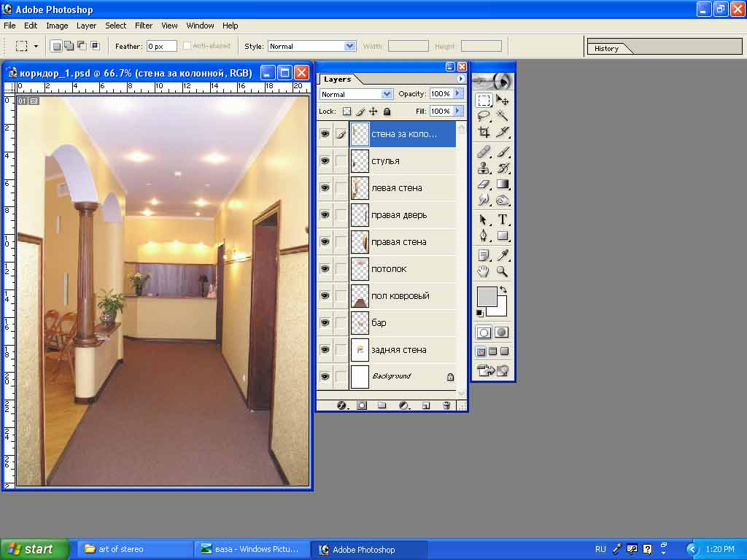Click the foreground color swatch
The width and height of the screenshot is (747, 560).
[x=487, y=296]
